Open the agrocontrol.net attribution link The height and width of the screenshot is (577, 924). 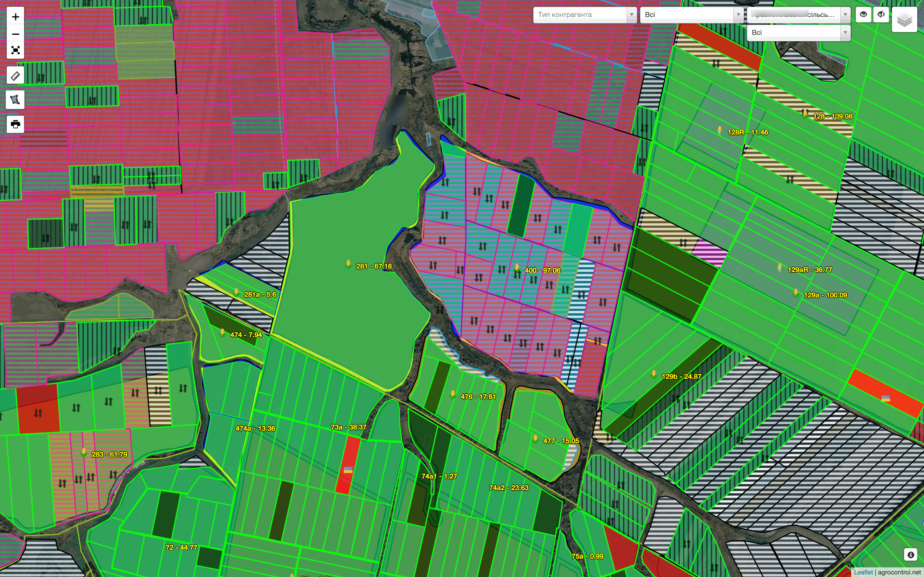899,572
